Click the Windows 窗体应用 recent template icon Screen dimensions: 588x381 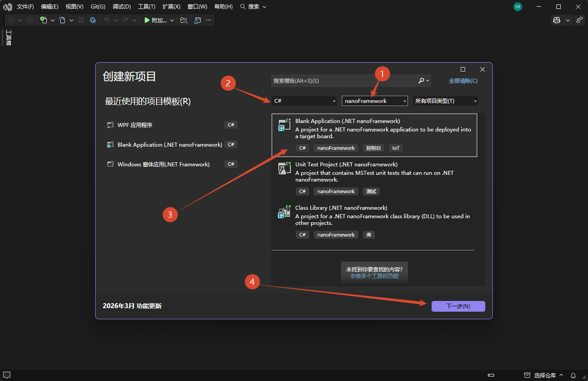tap(110, 164)
